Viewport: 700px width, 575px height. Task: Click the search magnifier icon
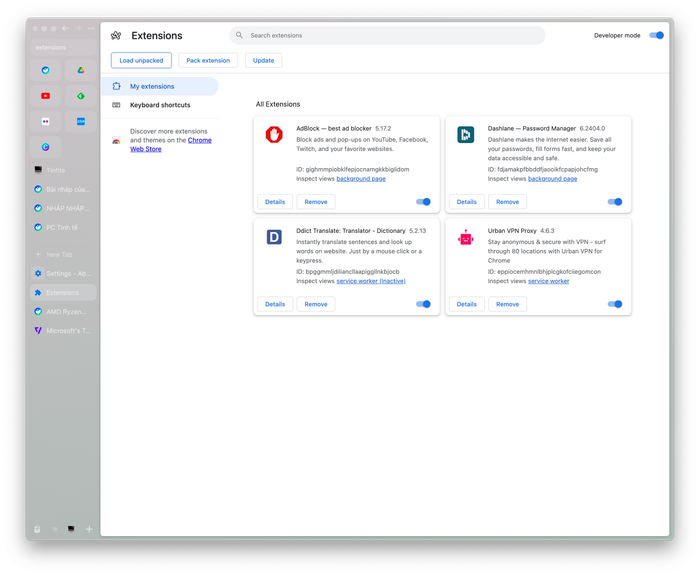click(x=239, y=35)
